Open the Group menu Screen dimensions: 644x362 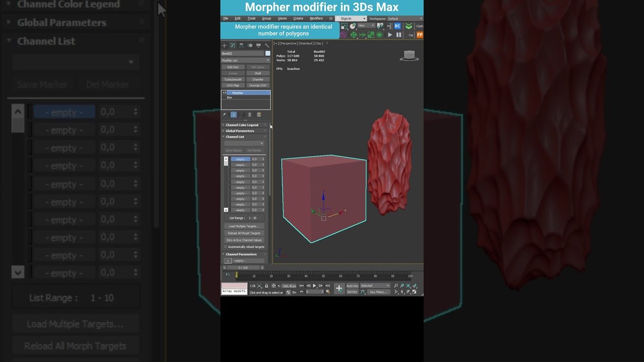pos(267,19)
